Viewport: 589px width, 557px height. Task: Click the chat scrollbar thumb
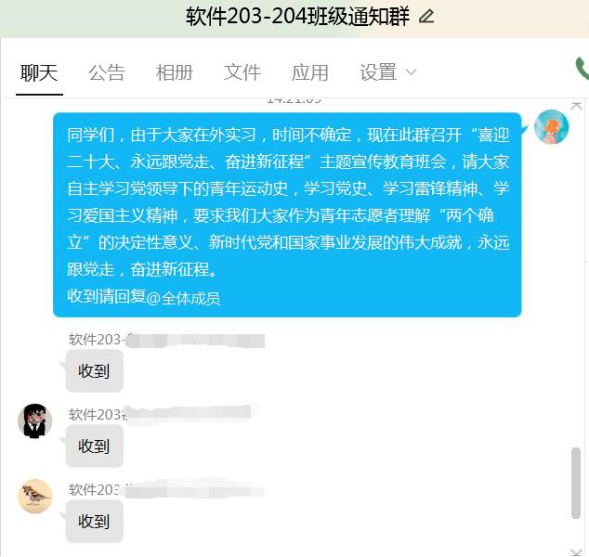(x=576, y=483)
